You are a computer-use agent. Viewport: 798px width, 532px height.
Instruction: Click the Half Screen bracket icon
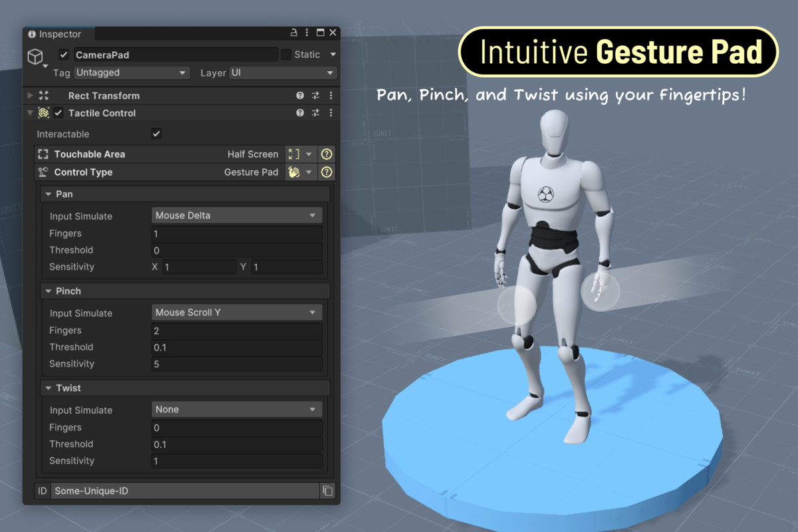tap(294, 154)
